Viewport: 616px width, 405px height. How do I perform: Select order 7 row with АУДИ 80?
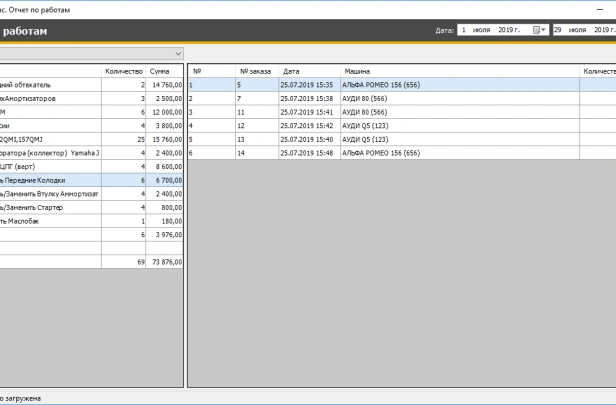click(380, 99)
